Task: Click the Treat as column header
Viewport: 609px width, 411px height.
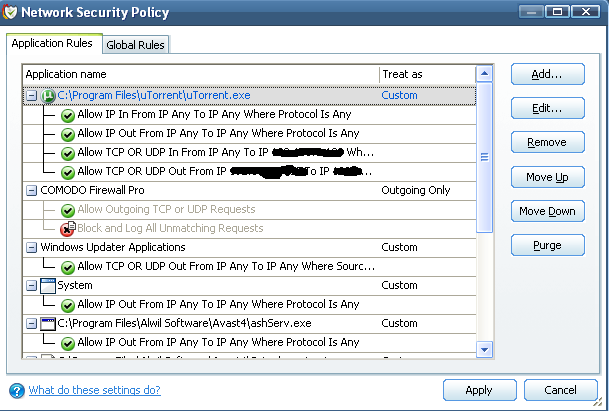Action: [x=427, y=74]
